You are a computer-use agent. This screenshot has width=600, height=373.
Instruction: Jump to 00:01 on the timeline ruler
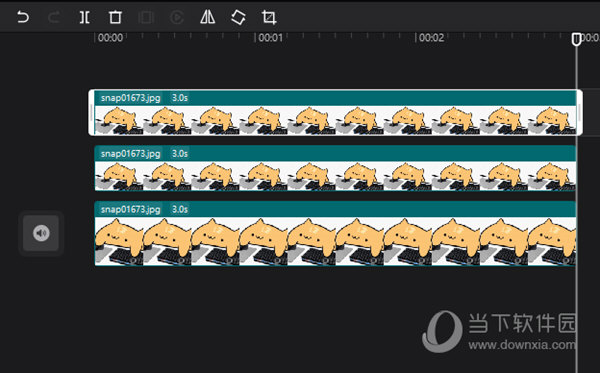(x=271, y=37)
